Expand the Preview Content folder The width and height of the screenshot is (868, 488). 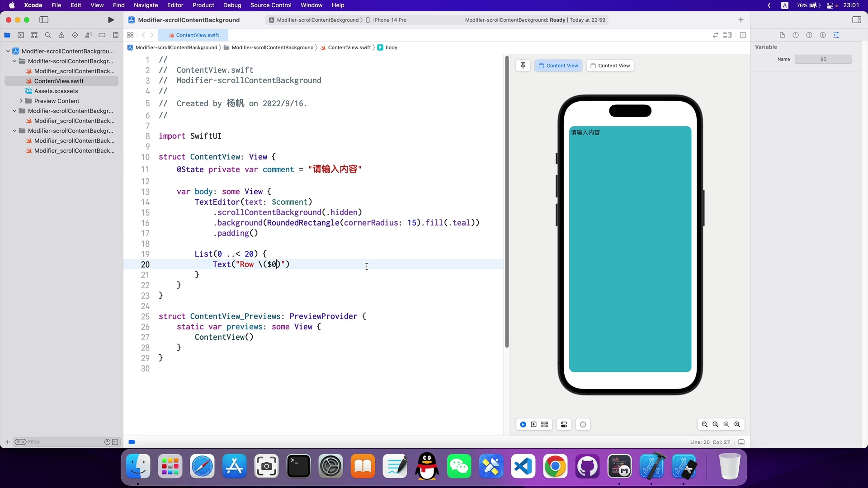pyautogui.click(x=21, y=101)
